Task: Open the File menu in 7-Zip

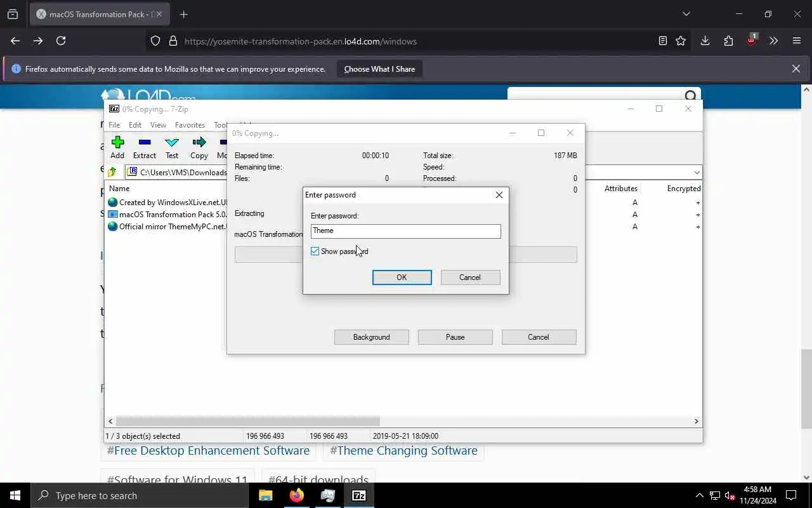Action: (x=114, y=125)
